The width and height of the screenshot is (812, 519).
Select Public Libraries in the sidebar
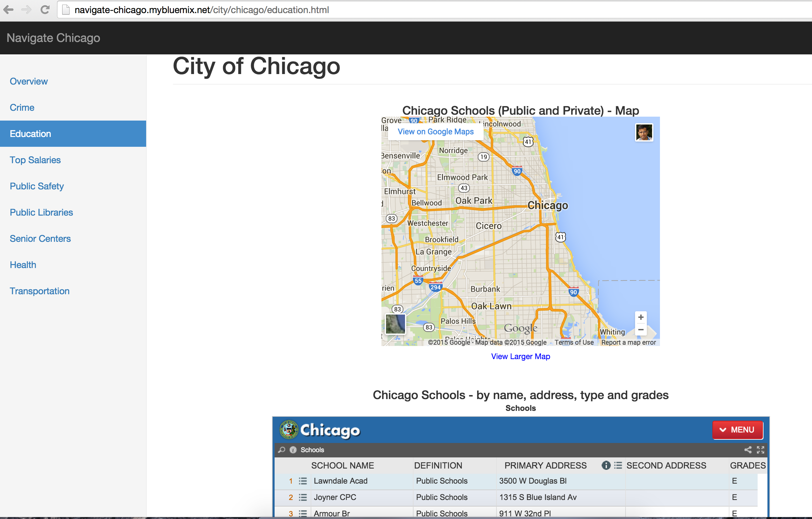coord(41,212)
